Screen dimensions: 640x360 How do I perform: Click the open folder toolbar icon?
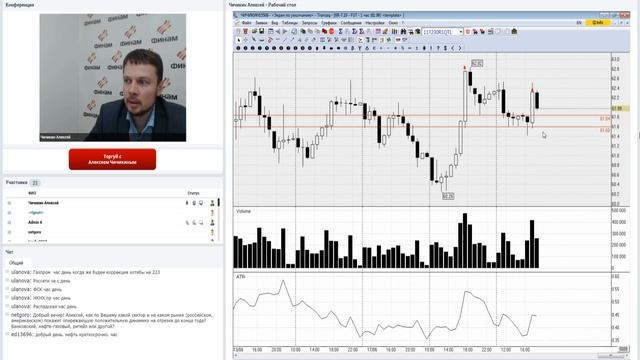click(x=254, y=31)
